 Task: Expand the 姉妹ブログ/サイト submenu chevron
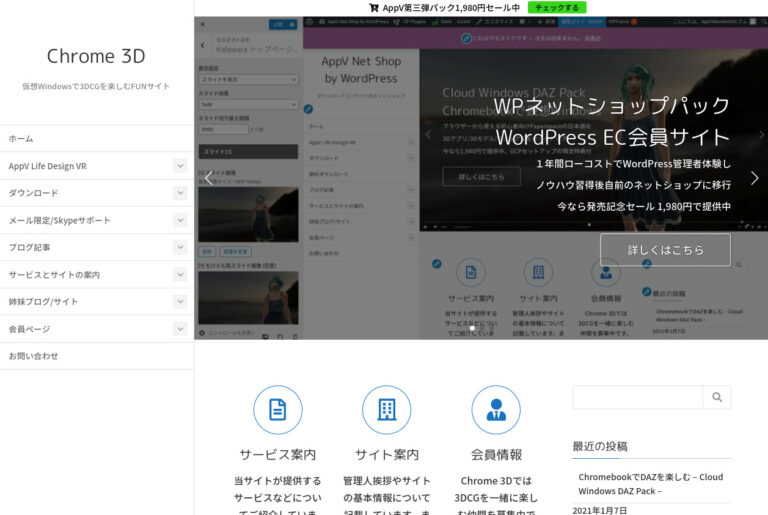pyautogui.click(x=180, y=302)
